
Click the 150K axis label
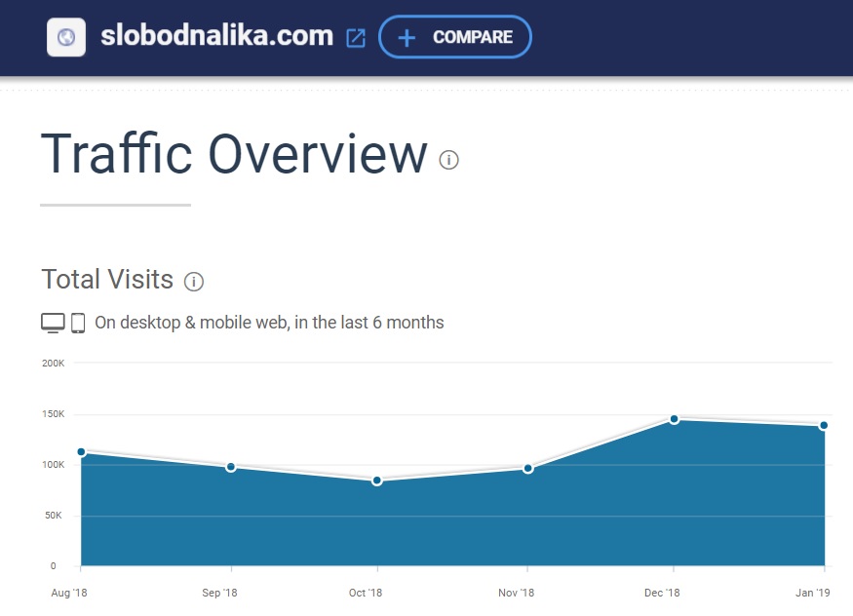pyautogui.click(x=54, y=414)
